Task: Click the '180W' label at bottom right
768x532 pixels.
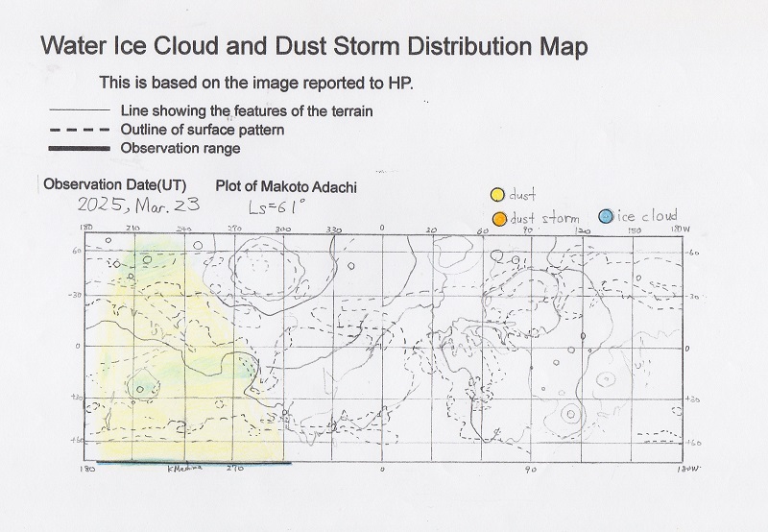Action: 688,469
